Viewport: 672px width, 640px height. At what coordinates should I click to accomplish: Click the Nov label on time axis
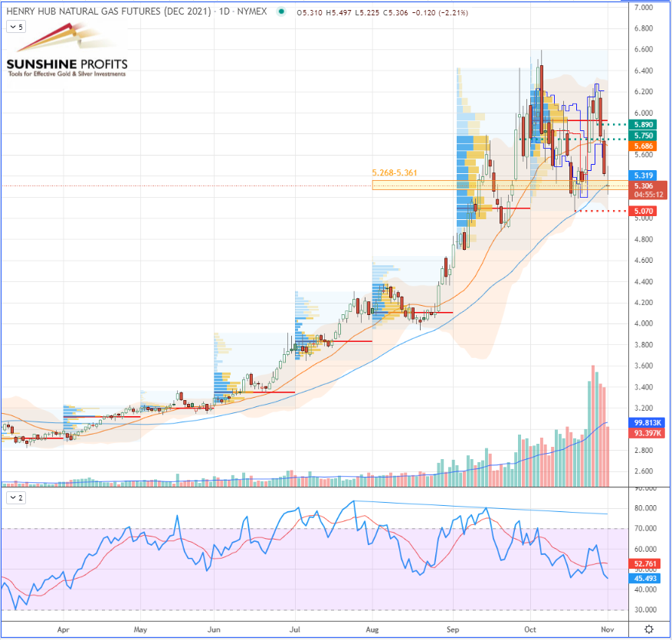click(608, 629)
